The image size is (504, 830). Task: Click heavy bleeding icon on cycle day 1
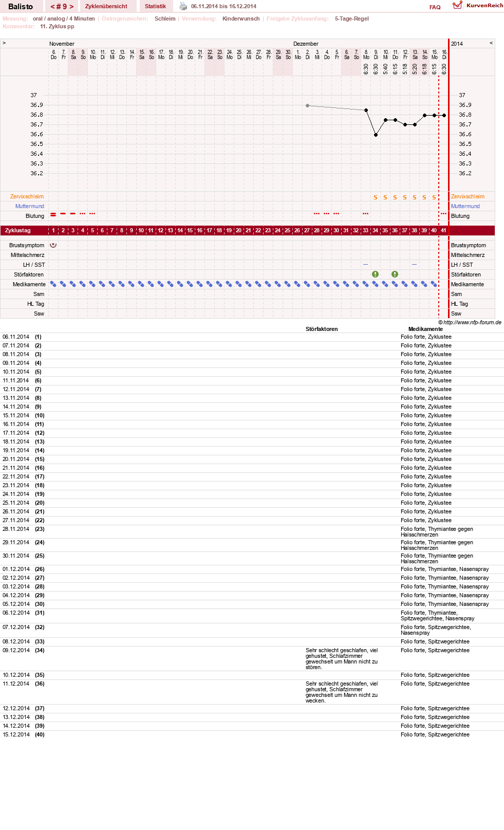point(53,214)
